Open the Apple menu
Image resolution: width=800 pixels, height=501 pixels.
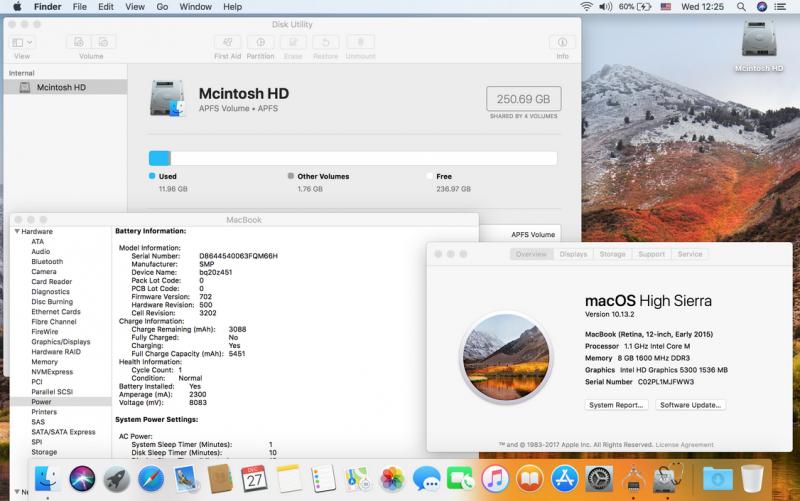17,7
